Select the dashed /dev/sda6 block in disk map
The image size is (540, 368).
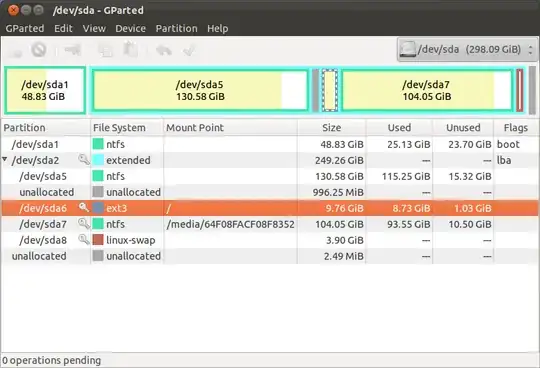[330, 90]
